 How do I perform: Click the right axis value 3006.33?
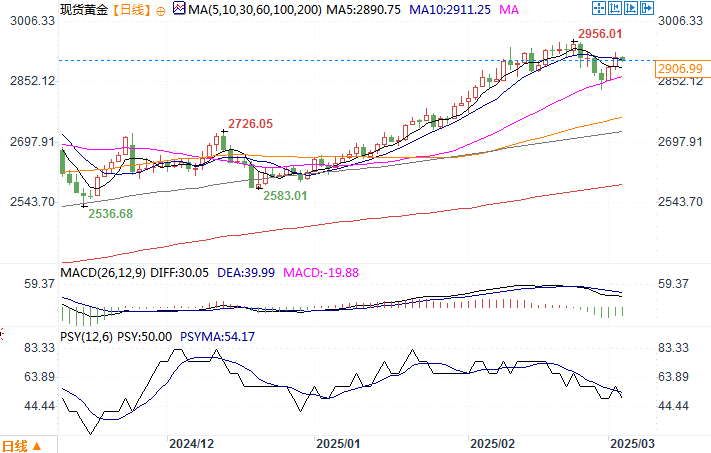680,21
